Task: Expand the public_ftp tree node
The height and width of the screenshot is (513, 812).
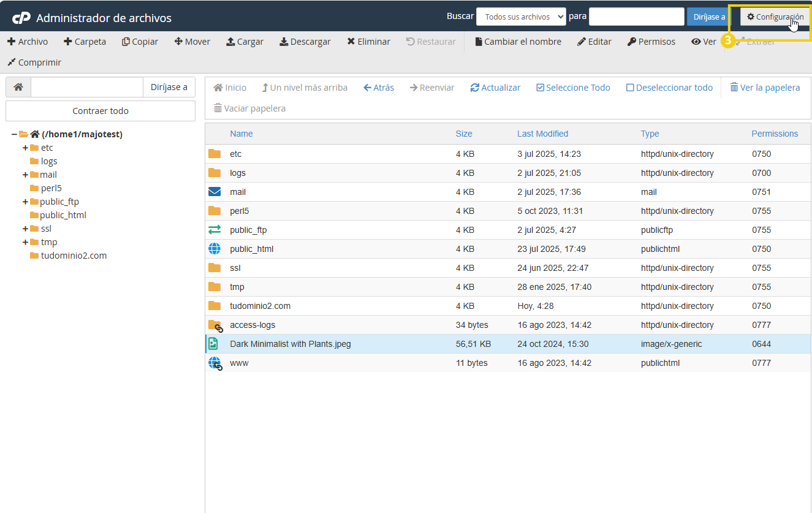Action: tap(25, 202)
